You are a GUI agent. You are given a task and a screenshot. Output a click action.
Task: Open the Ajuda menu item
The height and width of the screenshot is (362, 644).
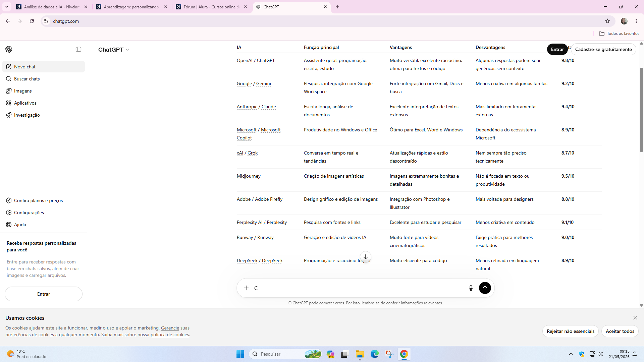(44, 225)
